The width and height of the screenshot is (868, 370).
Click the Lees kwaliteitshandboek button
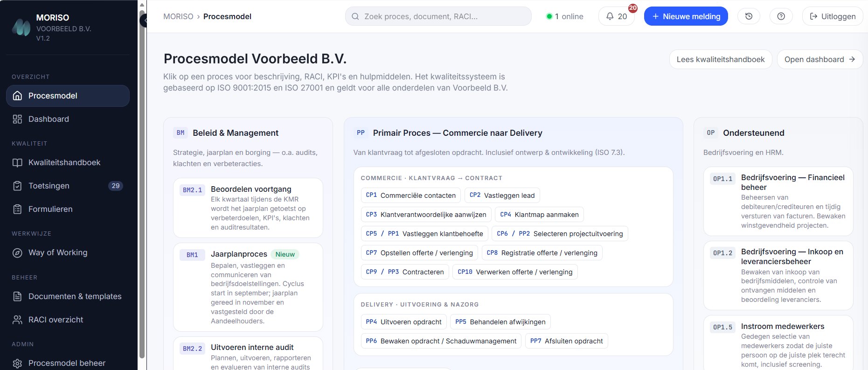pos(721,59)
